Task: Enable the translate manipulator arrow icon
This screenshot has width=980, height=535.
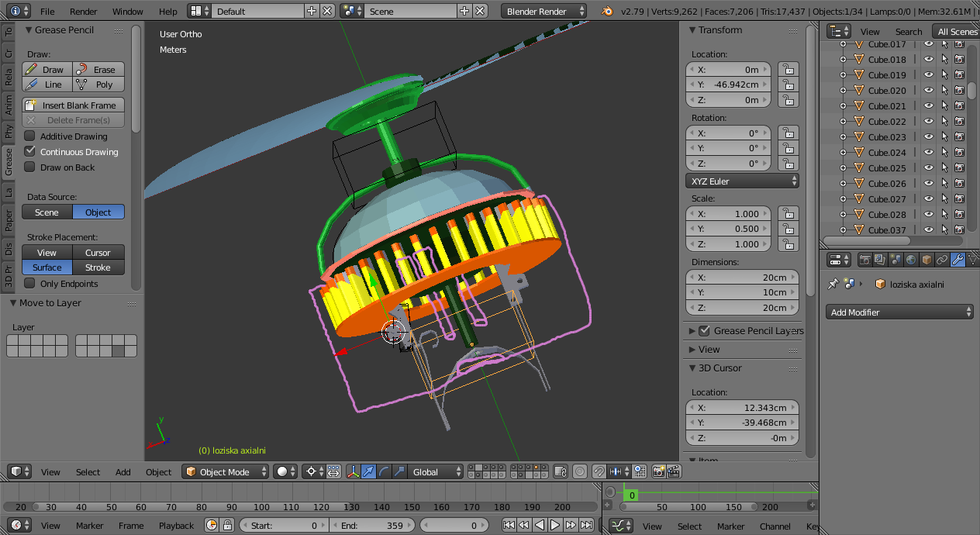Action: coord(368,471)
